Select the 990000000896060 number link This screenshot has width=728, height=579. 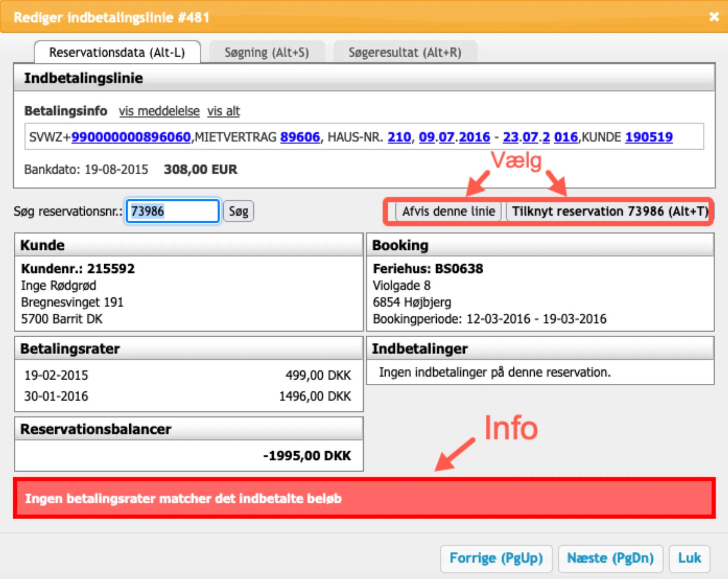(131, 137)
